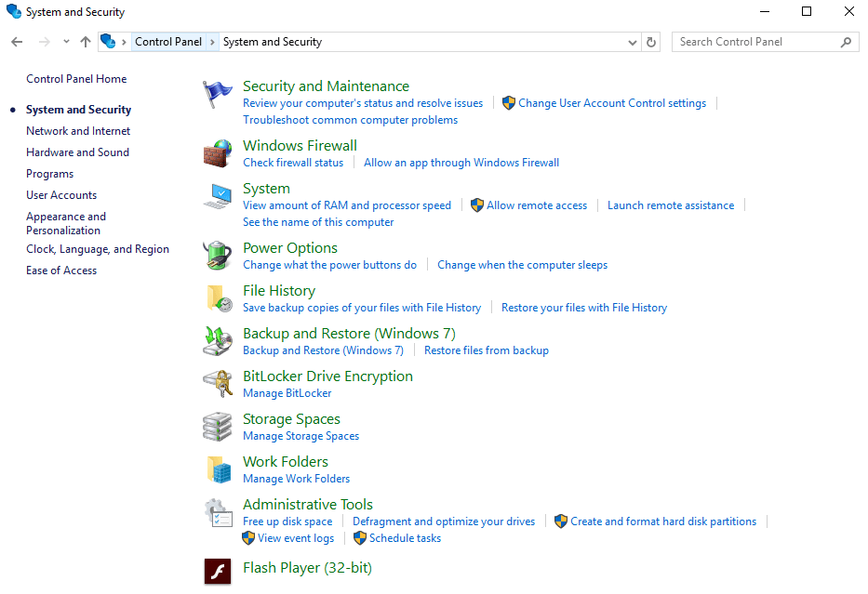Click the System computer monitor icon
The width and height of the screenshot is (868, 594).
tap(218, 196)
